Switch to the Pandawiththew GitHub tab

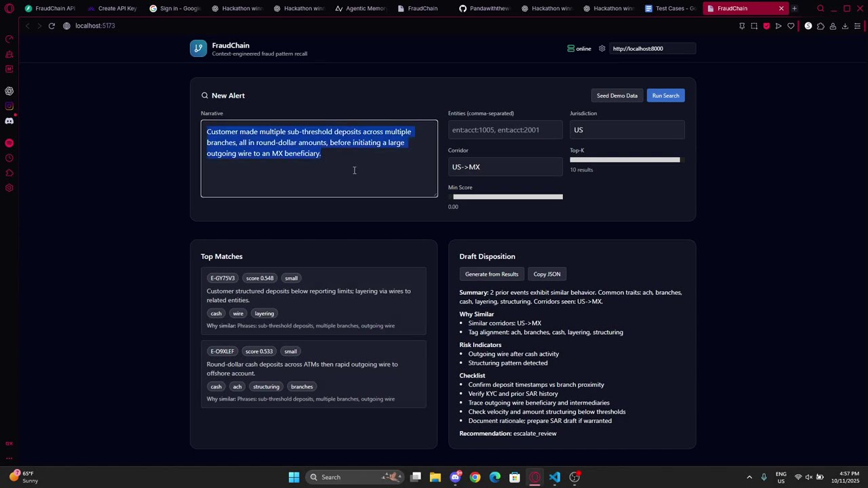tap(484, 9)
